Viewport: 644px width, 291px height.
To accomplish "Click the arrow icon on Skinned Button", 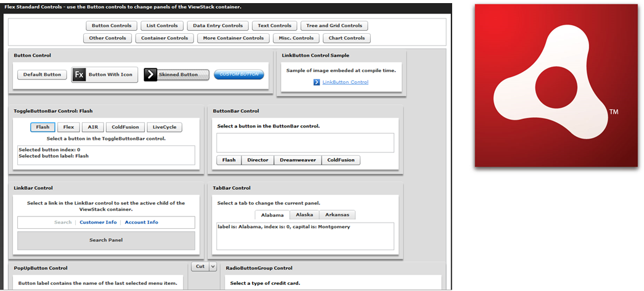I will 151,75.
